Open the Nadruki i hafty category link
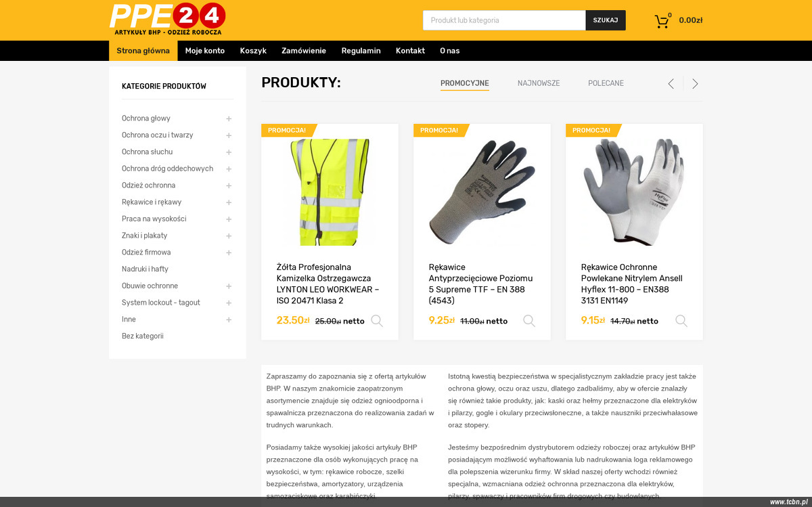Viewport: 812px width, 507px height. pos(145,269)
